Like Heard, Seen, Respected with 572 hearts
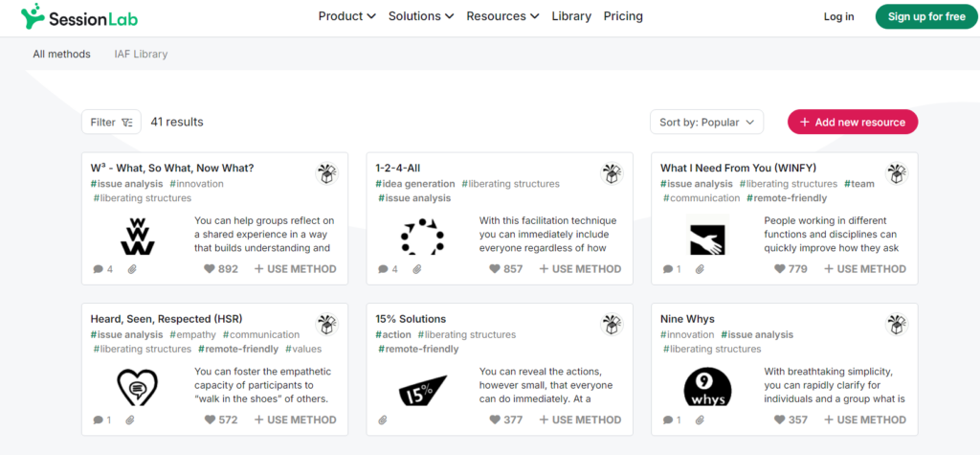 pyautogui.click(x=221, y=420)
